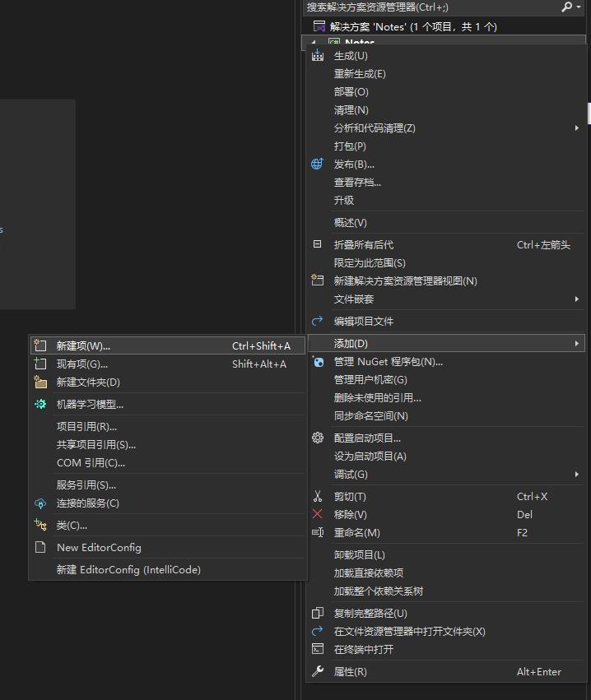The height and width of the screenshot is (700, 591).
Task: Click the collapse icon beside 折叠所有后代
Action: click(317, 244)
